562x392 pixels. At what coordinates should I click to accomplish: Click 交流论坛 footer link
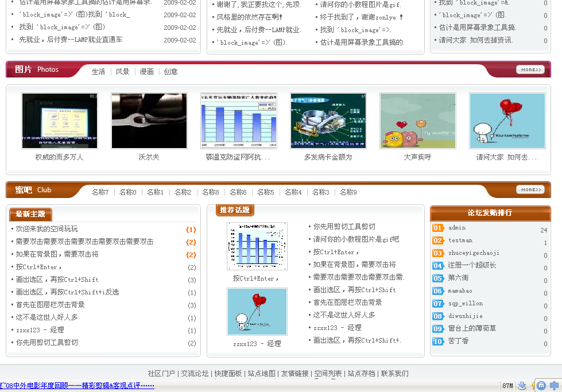(x=195, y=374)
